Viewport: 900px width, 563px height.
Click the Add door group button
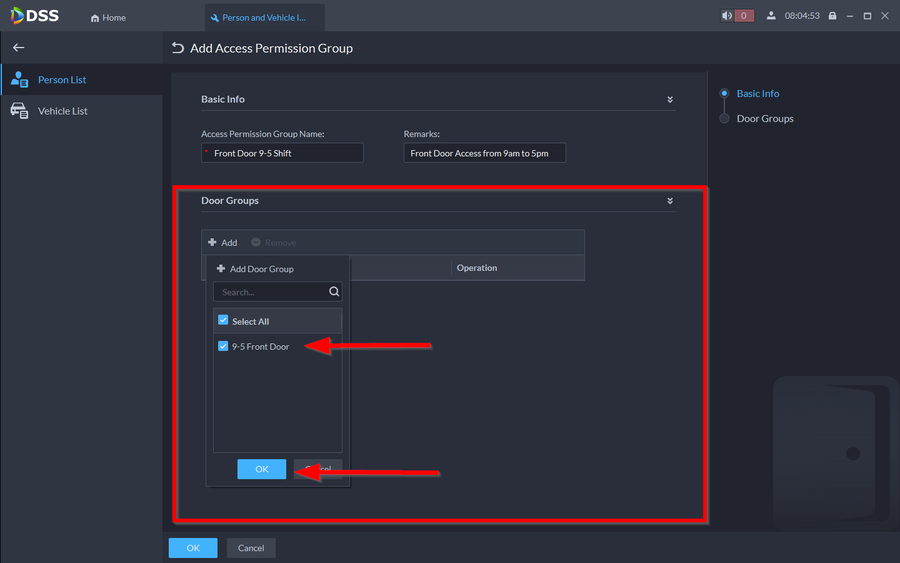click(x=223, y=242)
